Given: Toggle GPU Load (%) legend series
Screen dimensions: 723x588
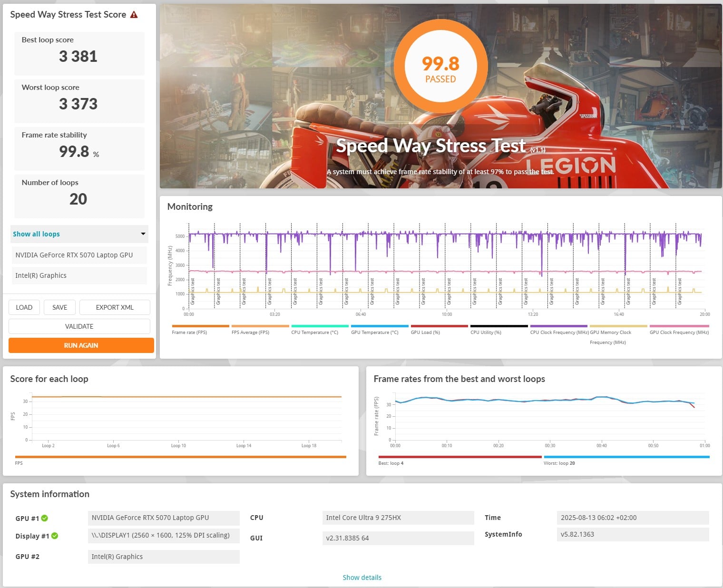Looking at the screenshot, I should (x=439, y=330).
